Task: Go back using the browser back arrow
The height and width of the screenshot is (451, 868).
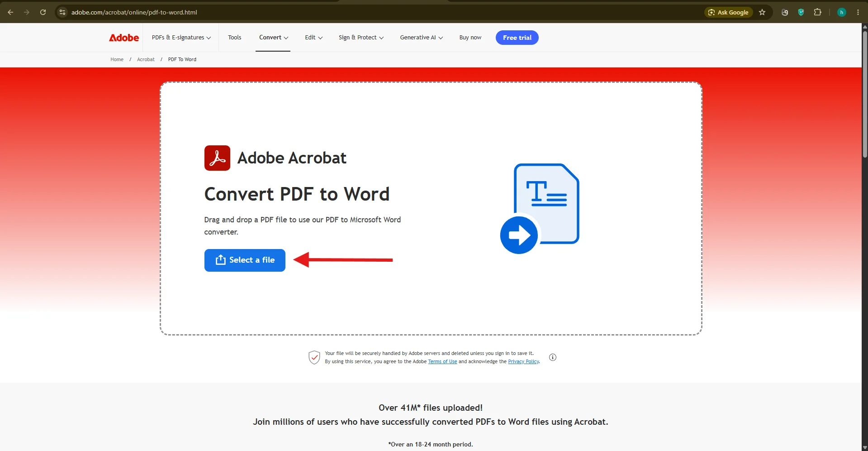Action: [10, 12]
